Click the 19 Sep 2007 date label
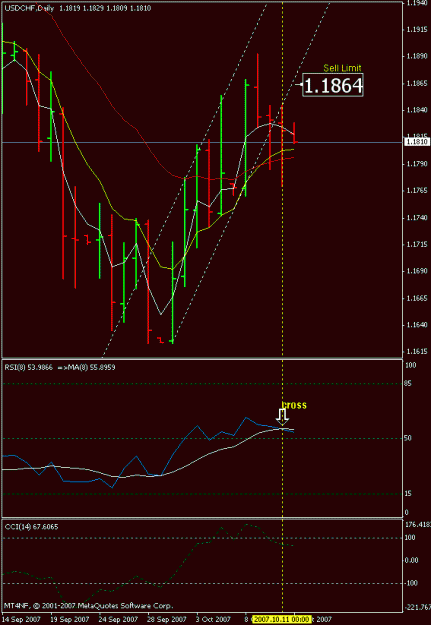Image resolution: width=431 pixels, height=625 pixels. pos(69,619)
